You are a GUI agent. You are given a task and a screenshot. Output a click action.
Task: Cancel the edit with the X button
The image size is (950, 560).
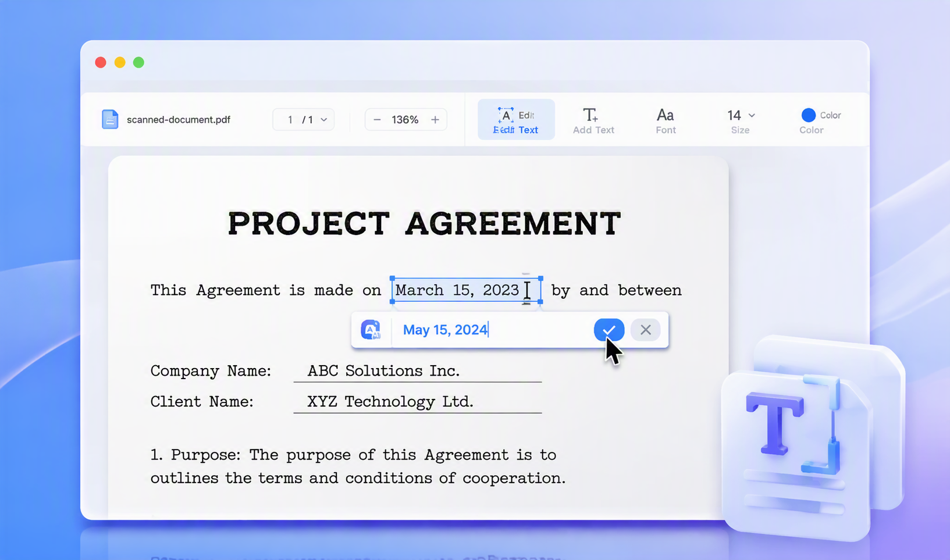click(x=646, y=330)
